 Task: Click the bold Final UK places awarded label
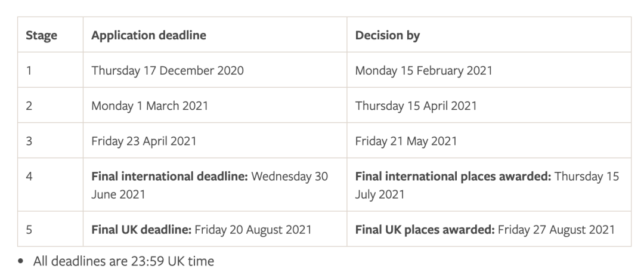point(425,229)
